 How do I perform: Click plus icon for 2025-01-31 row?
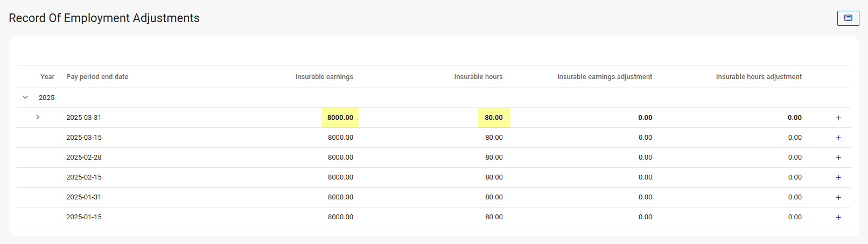838,197
